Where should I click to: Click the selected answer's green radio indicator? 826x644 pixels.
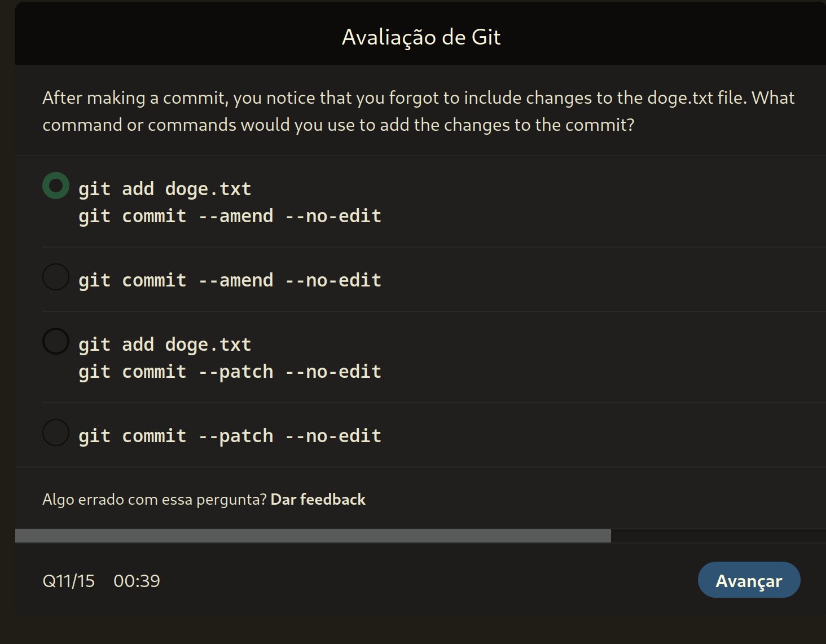[55, 186]
